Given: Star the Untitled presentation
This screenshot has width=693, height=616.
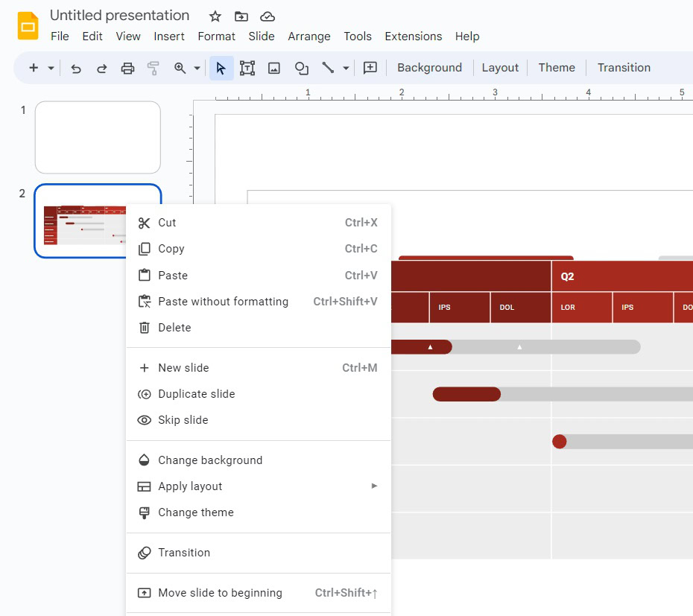Looking at the screenshot, I should tap(215, 16).
